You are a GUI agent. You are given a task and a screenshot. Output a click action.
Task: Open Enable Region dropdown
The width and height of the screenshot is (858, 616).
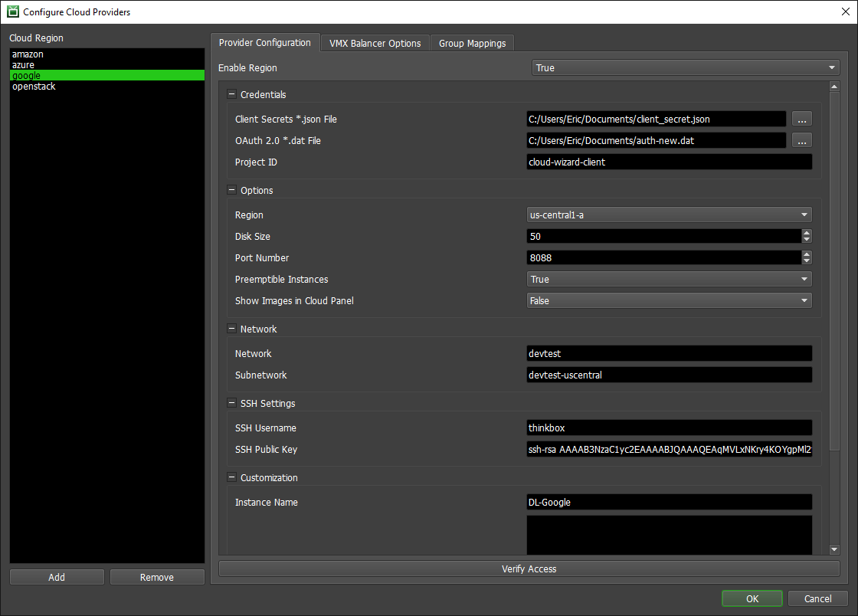[x=685, y=68]
